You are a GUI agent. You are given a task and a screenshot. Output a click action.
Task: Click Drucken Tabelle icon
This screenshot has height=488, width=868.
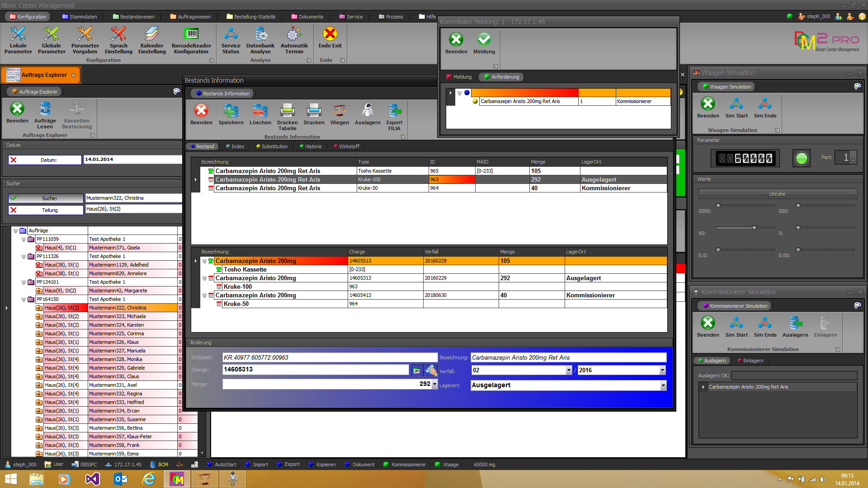coord(287,111)
